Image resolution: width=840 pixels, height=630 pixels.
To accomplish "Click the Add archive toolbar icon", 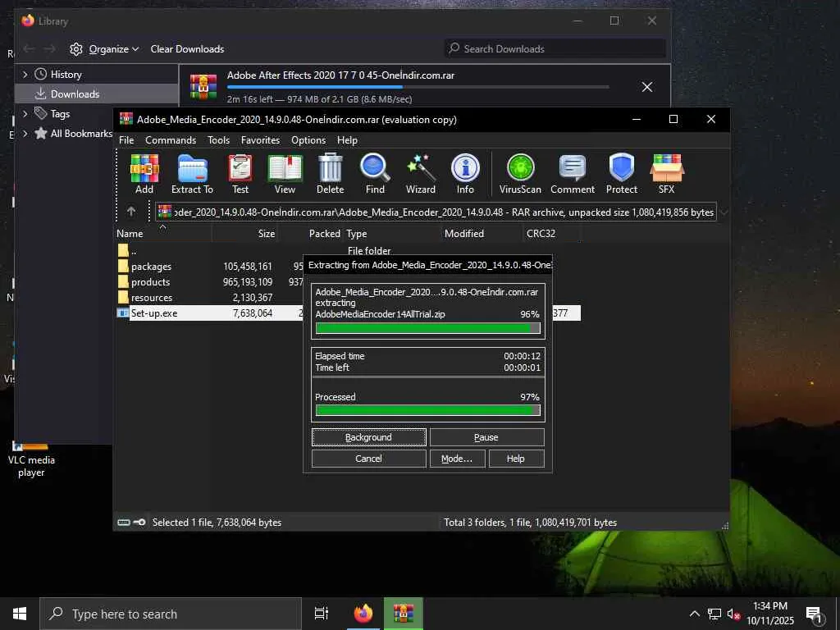I will pyautogui.click(x=144, y=174).
